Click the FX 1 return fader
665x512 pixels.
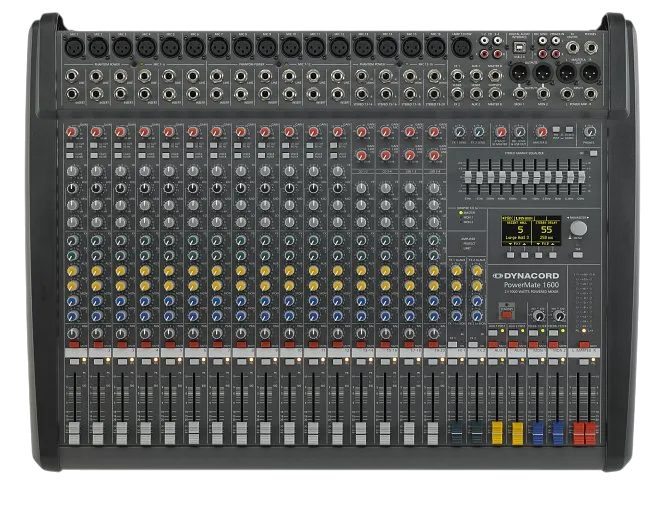tap(456, 433)
